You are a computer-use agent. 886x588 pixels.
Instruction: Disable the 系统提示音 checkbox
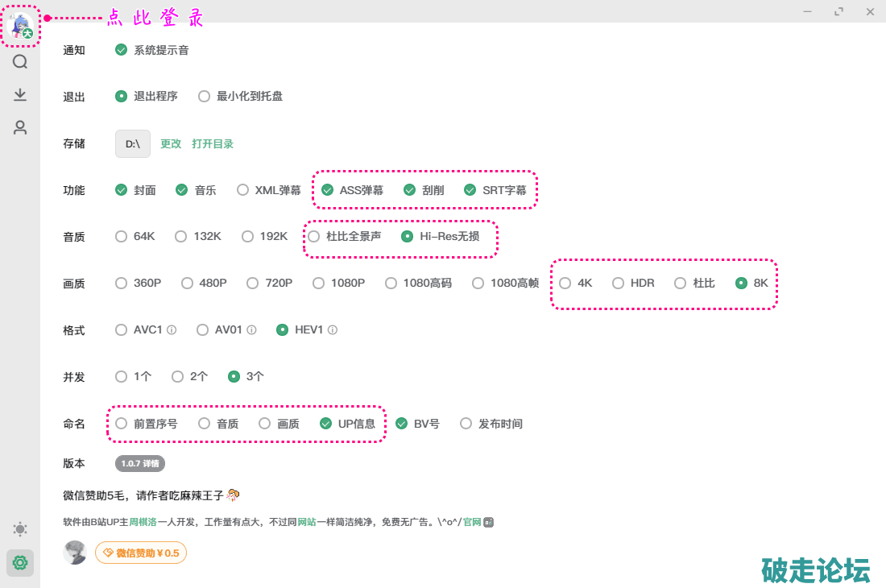pyautogui.click(x=122, y=50)
